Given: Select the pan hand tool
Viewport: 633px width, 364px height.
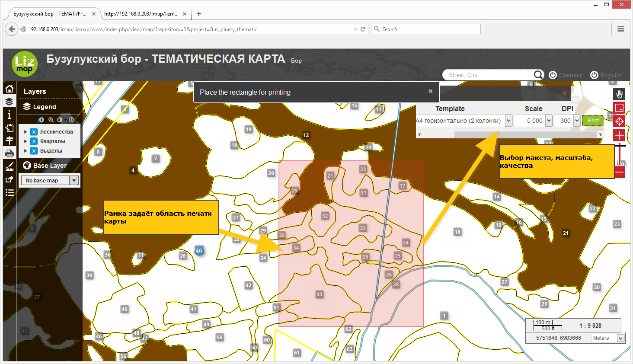Looking at the screenshot, I should 619,94.
